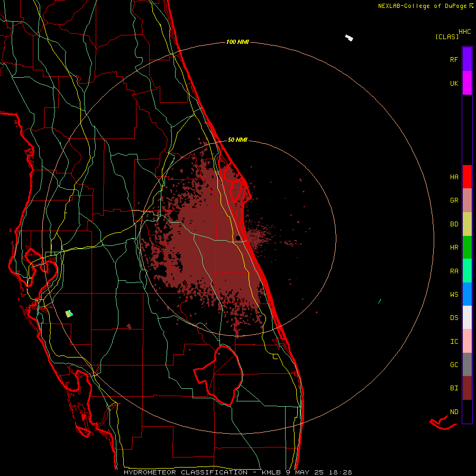This screenshot has width=476, height=476.
Task: Click the "UK" legend label
Action: click(x=454, y=84)
